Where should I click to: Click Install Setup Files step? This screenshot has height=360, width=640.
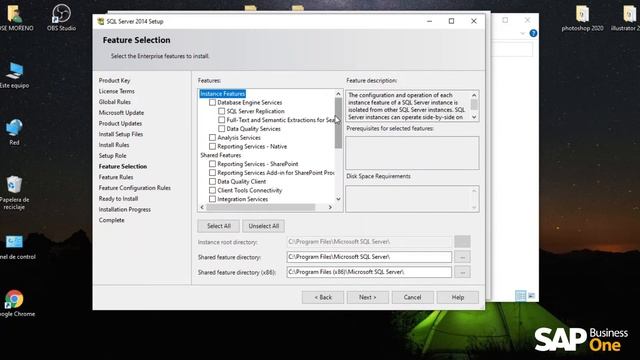coord(121,134)
